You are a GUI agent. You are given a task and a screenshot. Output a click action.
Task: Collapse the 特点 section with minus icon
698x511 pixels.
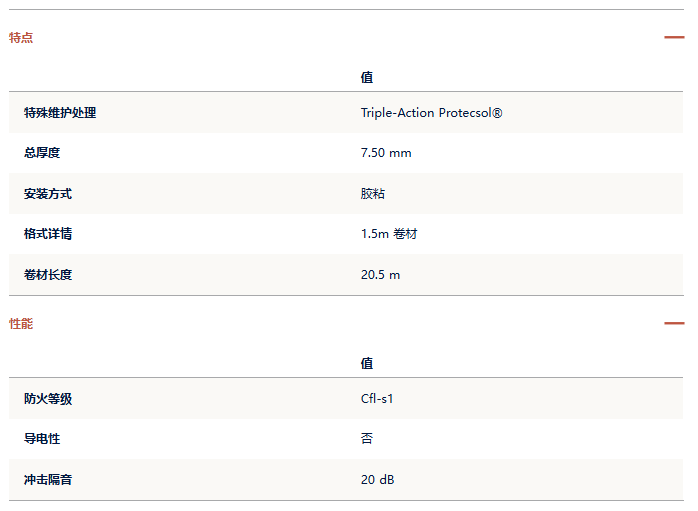[x=674, y=37]
